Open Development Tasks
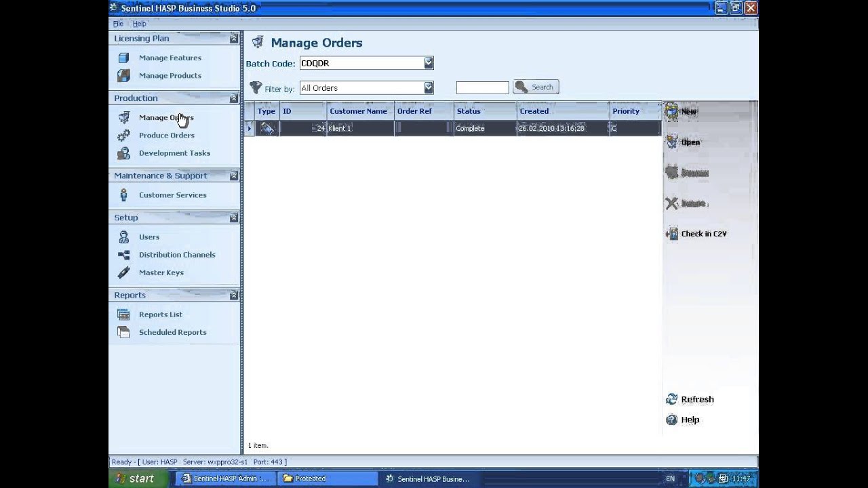Image resolution: width=868 pixels, height=488 pixels. tap(175, 153)
